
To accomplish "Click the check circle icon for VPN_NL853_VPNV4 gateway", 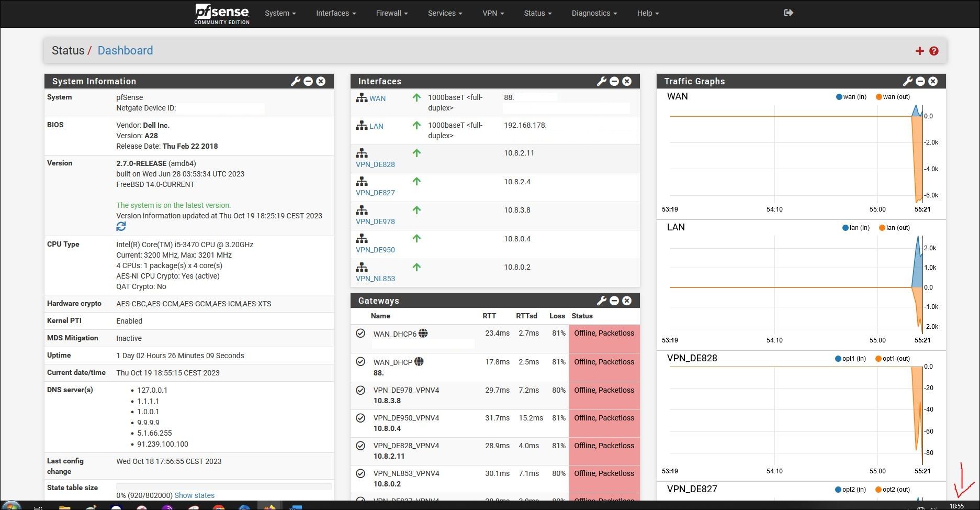I will pyautogui.click(x=361, y=473).
